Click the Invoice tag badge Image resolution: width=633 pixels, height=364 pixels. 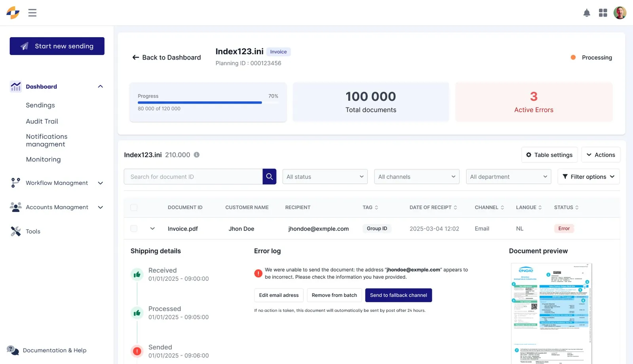pos(279,52)
